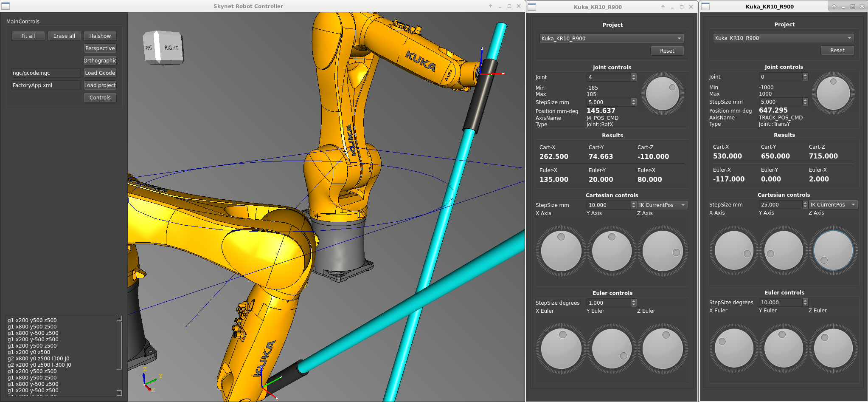Open window menu icon of right Kuka window
Screen dimensions: 868x402
pyautogui.click(x=705, y=6)
